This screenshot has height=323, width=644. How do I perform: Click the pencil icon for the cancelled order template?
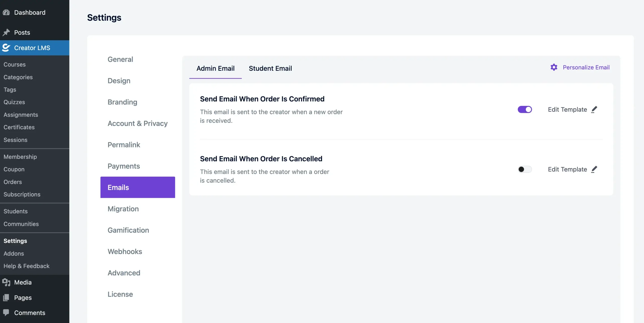[x=594, y=169]
